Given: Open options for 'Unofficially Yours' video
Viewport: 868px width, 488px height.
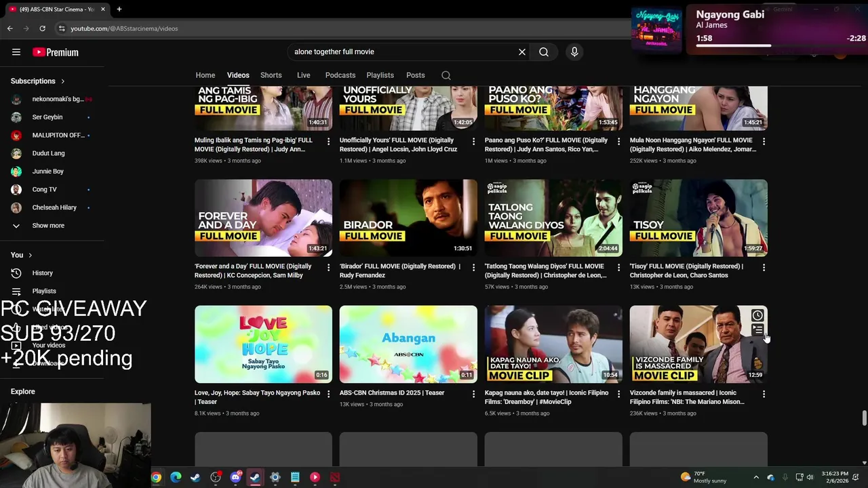Looking at the screenshot, I should click(473, 141).
